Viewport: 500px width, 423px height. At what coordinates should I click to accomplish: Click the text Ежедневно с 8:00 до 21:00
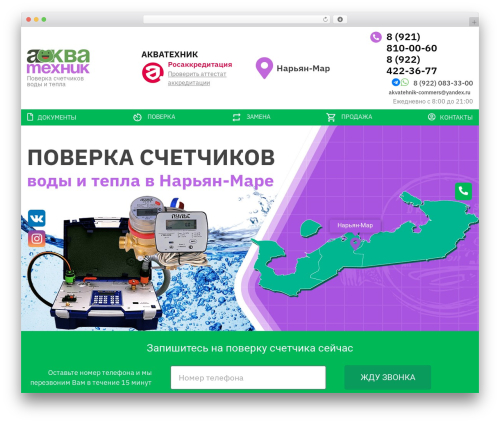(433, 101)
